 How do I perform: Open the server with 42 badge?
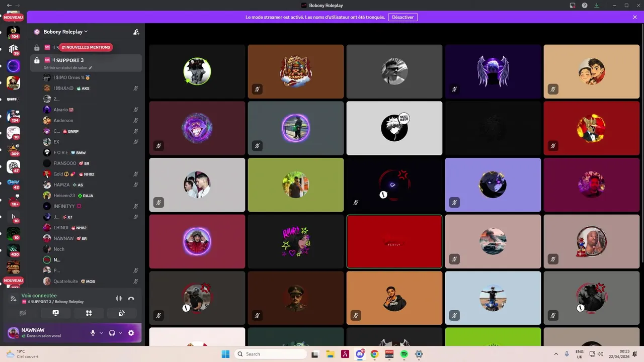[14, 183]
